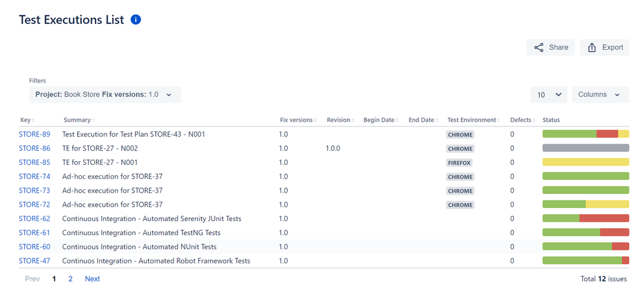644x297 pixels.
Task: Open issue STORE-86
Action: coord(35,148)
